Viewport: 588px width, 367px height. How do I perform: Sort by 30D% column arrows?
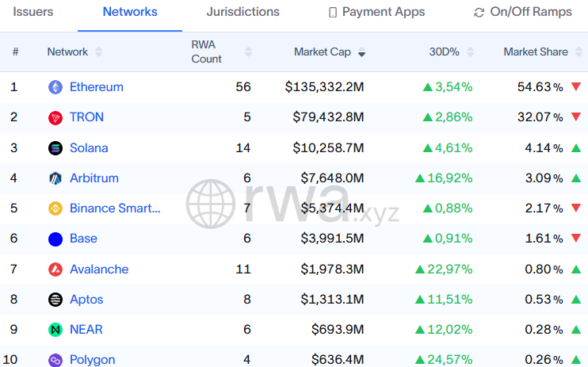pyautogui.click(x=470, y=52)
